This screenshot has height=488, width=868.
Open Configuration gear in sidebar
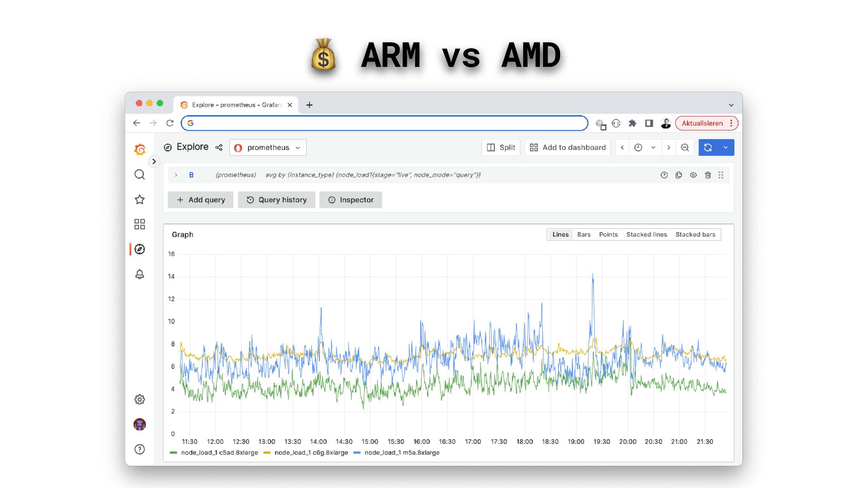pos(140,399)
